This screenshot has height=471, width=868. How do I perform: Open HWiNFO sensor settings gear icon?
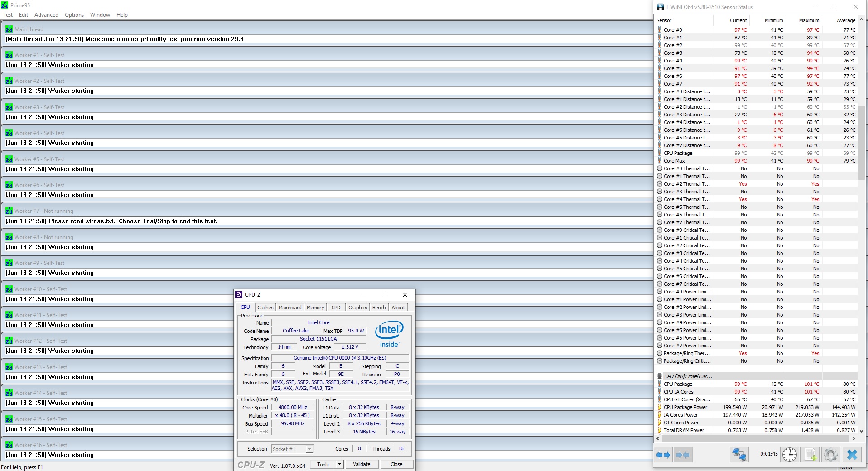point(830,455)
